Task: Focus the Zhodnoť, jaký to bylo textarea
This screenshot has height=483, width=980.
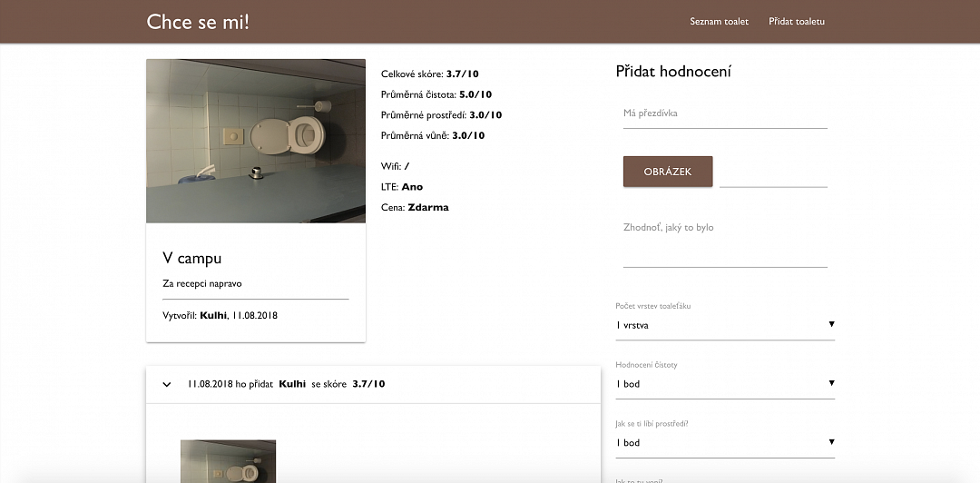Action: [725, 243]
